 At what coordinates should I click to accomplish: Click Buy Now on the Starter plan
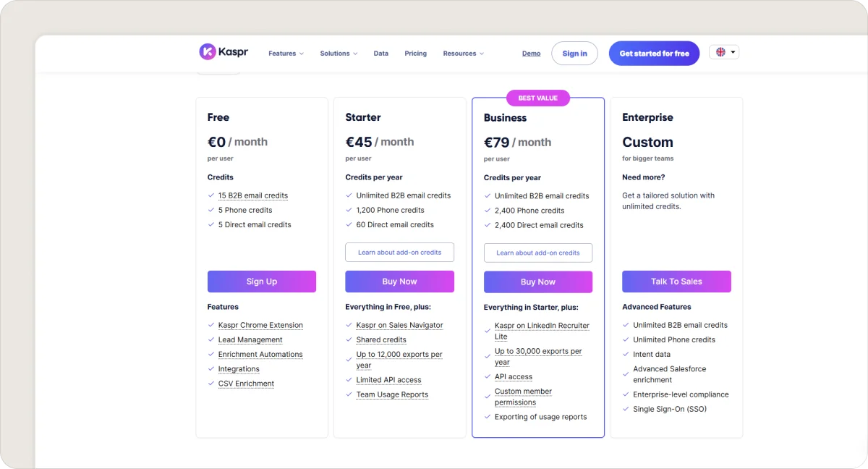click(x=399, y=282)
